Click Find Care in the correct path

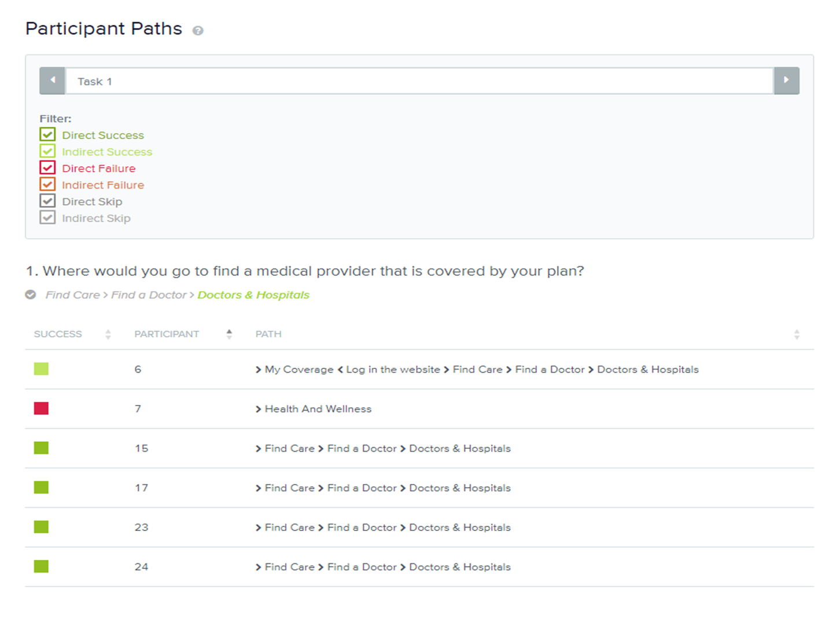click(x=73, y=295)
